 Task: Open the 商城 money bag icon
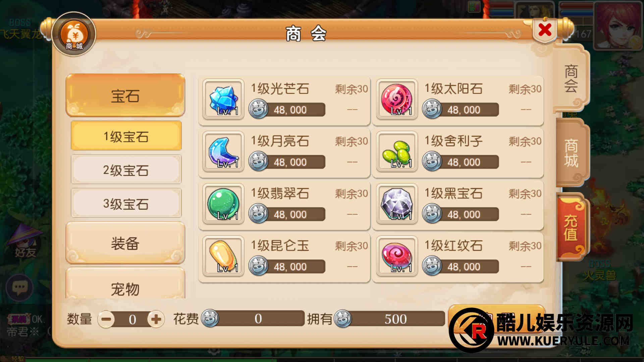(74, 34)
